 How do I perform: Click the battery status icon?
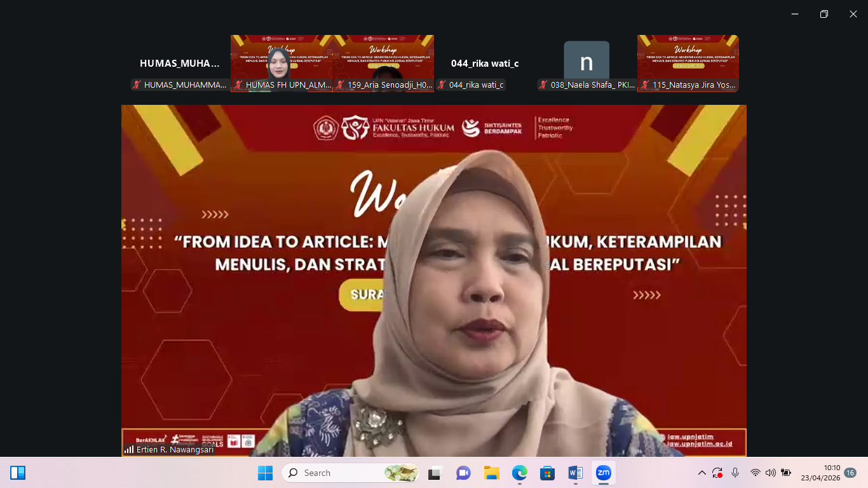[x=786, y=473]
